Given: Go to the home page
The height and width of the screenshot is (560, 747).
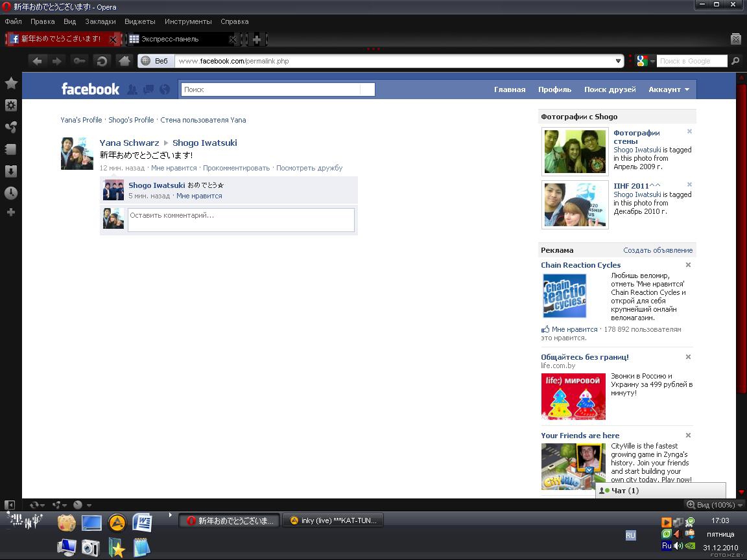Looking at the screenshot, I should coord(124,61).
